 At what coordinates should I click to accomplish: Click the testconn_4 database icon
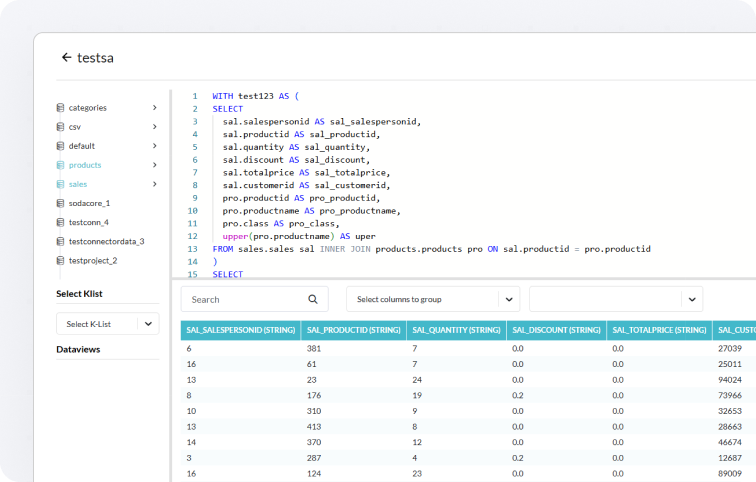tap(61, 222)
